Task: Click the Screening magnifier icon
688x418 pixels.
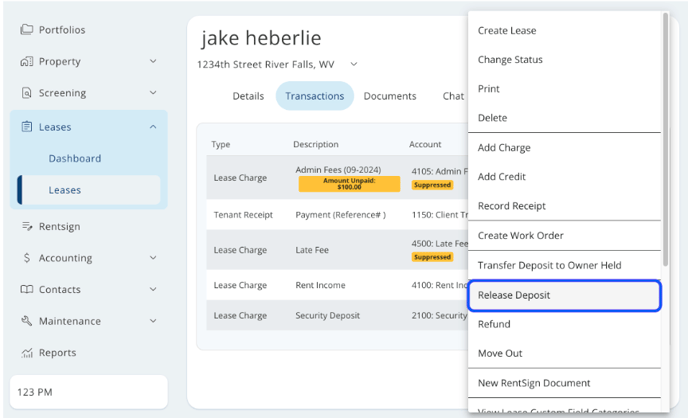Action: coord(27,93)
